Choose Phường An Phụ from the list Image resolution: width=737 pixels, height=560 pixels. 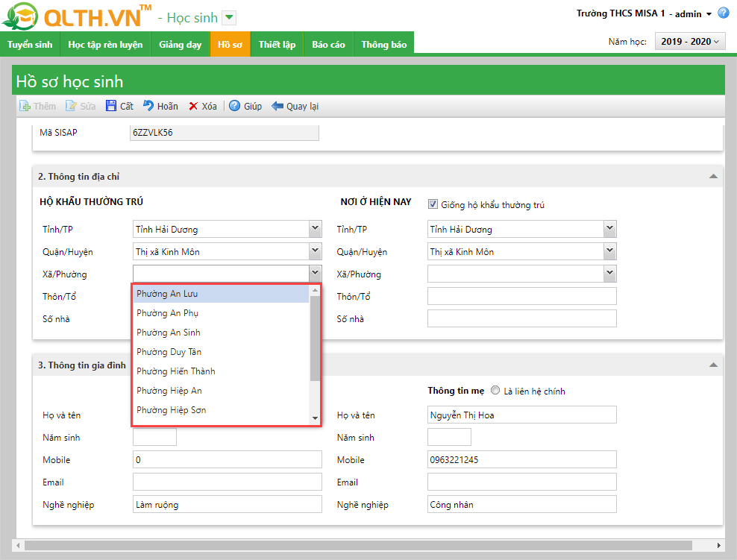click(221, 313)
